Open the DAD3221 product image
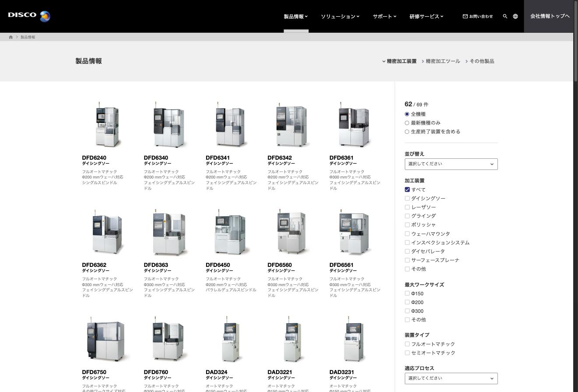This screenshot has height=392, width=578. (x=293, y=339)
